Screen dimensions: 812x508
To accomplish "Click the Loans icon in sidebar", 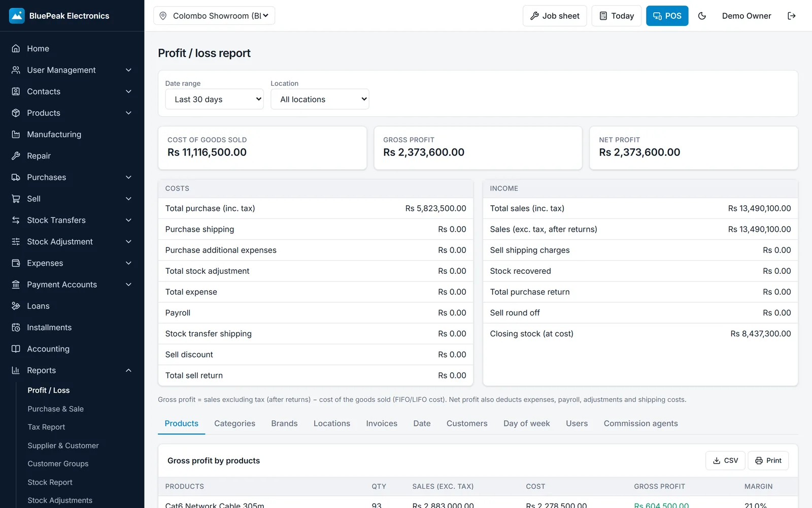I will 16,306.
